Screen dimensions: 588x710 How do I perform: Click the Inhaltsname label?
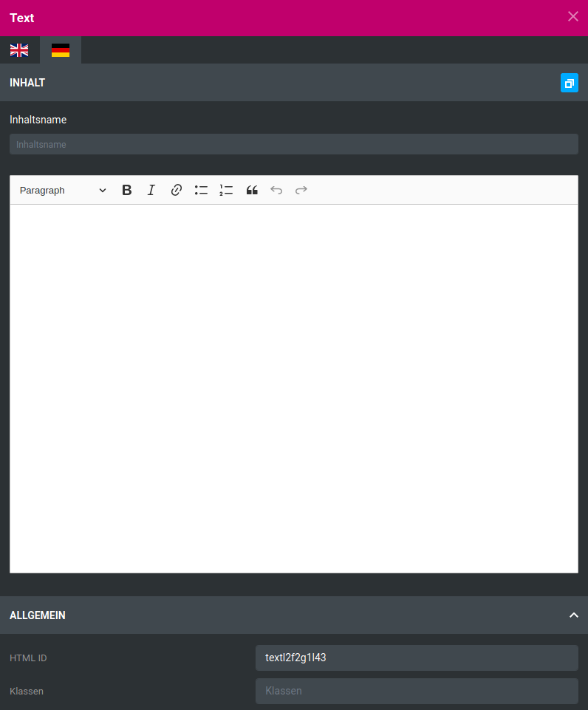point(38,120)
